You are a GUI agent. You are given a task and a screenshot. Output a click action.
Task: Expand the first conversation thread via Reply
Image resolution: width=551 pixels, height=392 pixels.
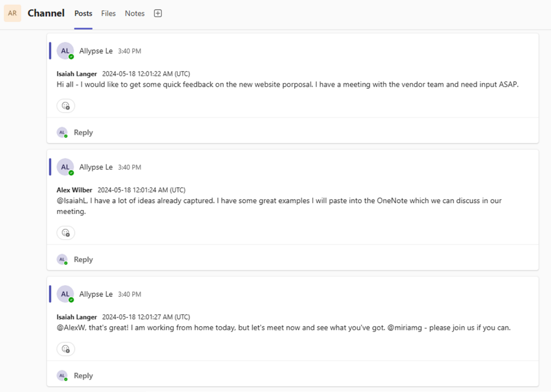[x=83, y=132]
